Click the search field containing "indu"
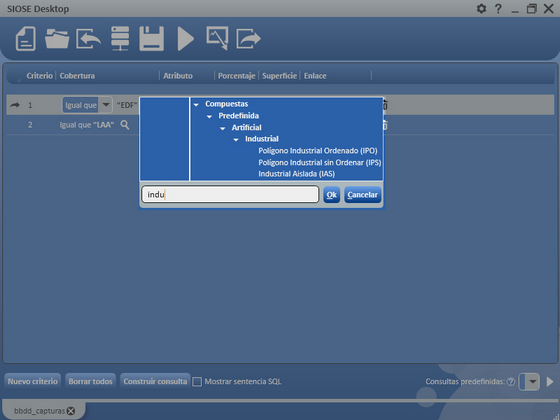The image size is (560, 420). [230, 194]
